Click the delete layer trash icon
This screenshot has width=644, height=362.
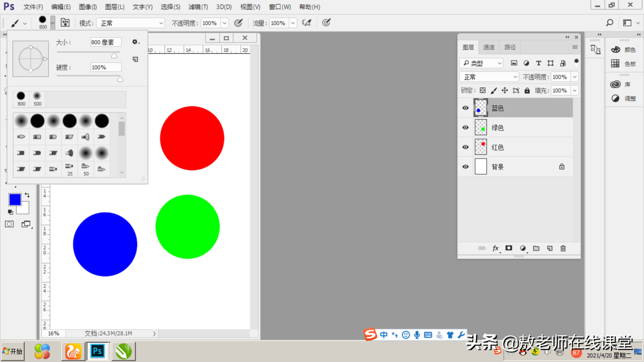563,248
